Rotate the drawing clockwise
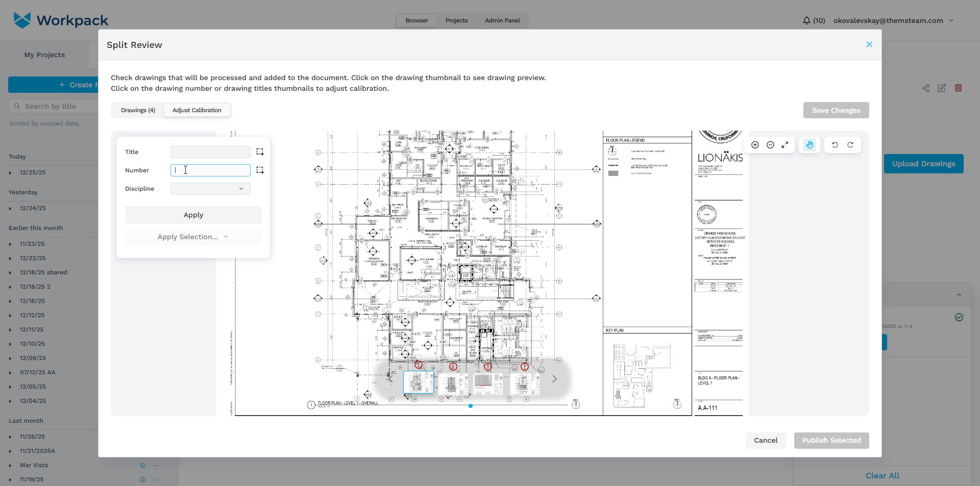 [850, 145]
